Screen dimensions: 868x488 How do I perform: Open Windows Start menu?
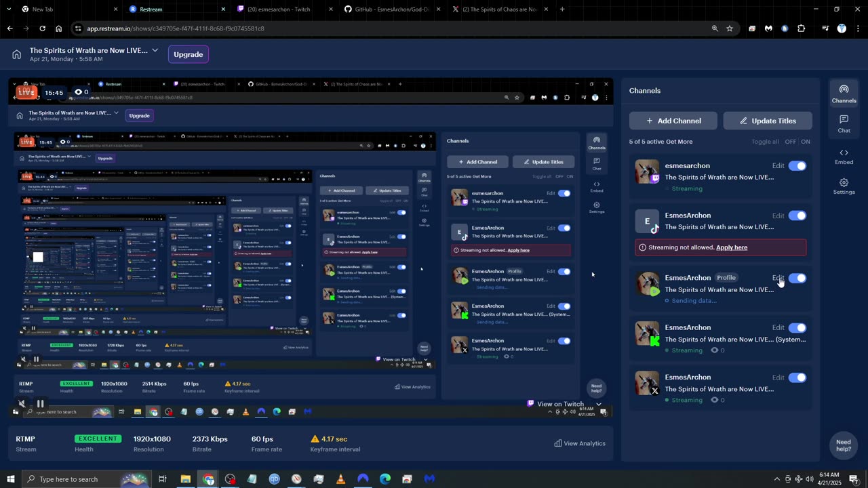[10, 479]
